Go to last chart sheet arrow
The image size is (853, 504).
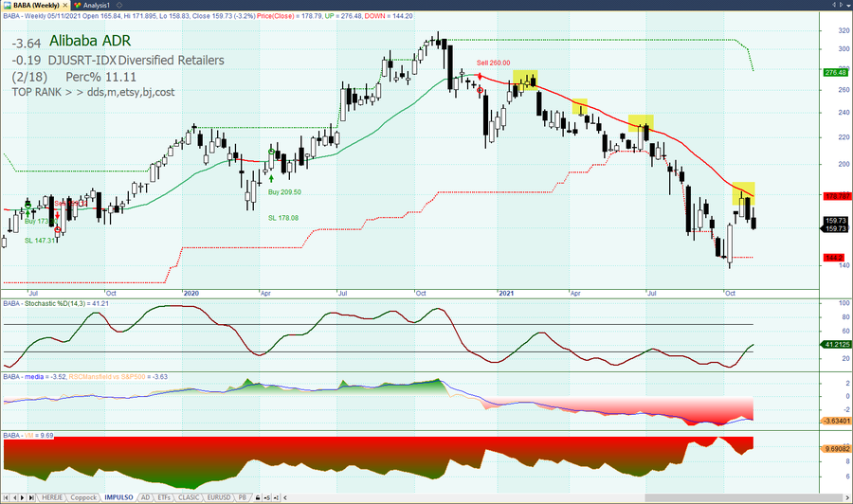coord(31,497)
